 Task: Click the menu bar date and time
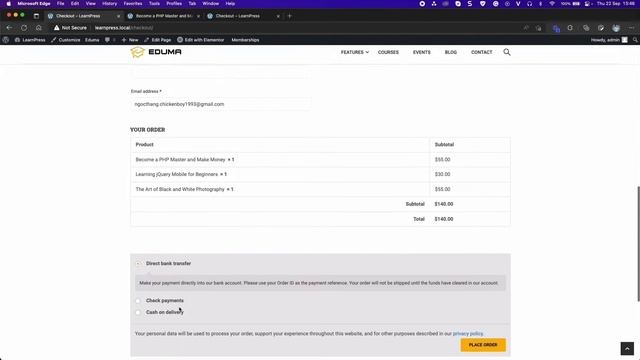[616, 4]
